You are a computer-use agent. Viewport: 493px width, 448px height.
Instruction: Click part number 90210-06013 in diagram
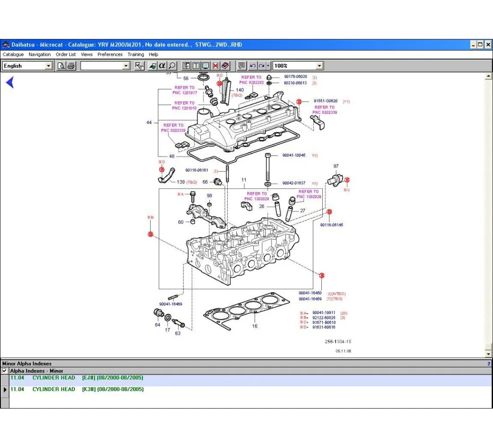295,83
